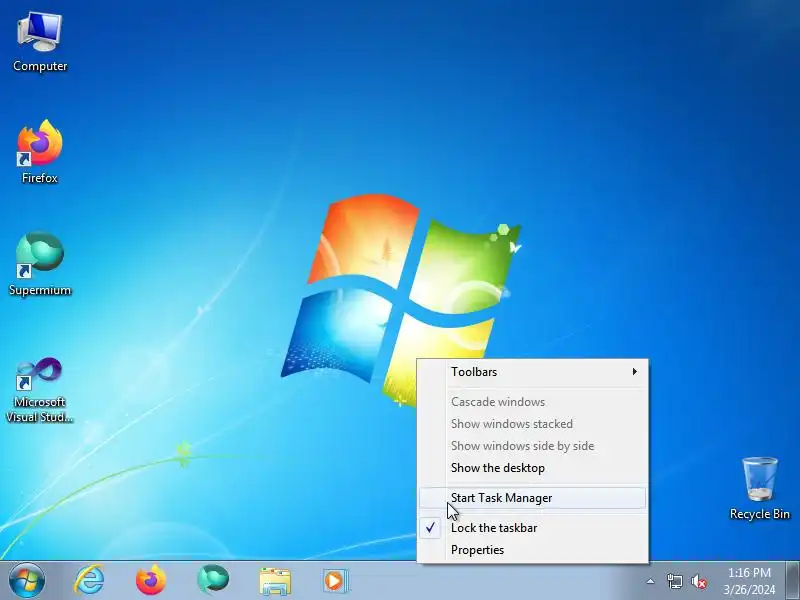This screenshot has width=800, height=600.
Task: Show hidden tray icons arrow
Action: click(x=650, y=581)
